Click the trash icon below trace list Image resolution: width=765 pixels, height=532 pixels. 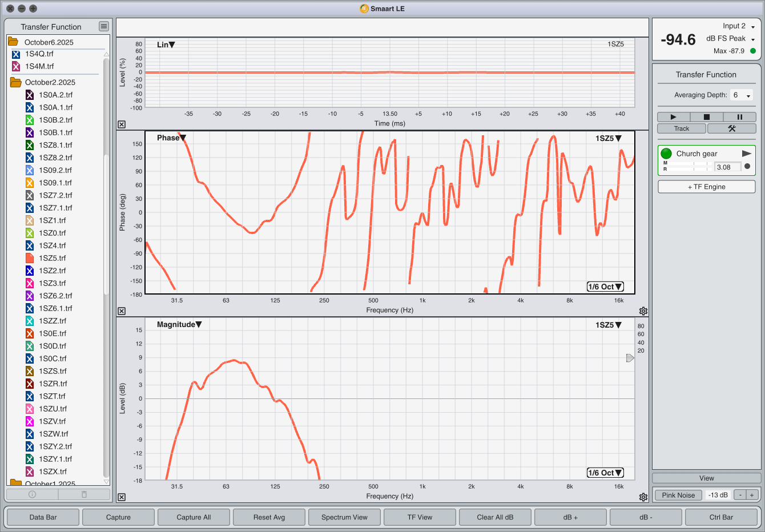pos(84,494)
